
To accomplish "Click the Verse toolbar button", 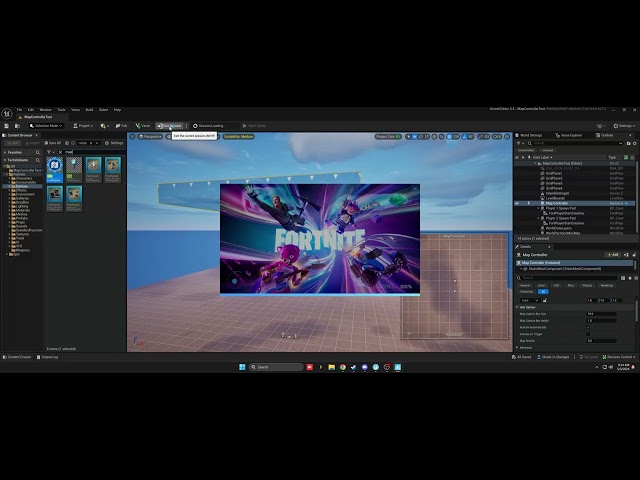I will (x=143, y=126).
